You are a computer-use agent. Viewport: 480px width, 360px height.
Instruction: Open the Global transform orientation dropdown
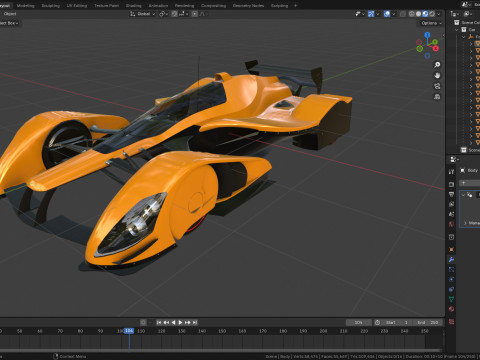pyautogui.click(x=143, y=14)
